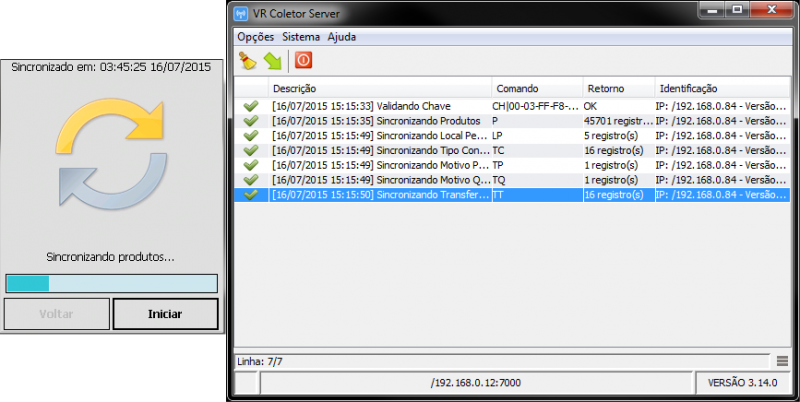Select the Sincronizando Produtos log entry
Screen dimensions: 800x402
[512, 121]
